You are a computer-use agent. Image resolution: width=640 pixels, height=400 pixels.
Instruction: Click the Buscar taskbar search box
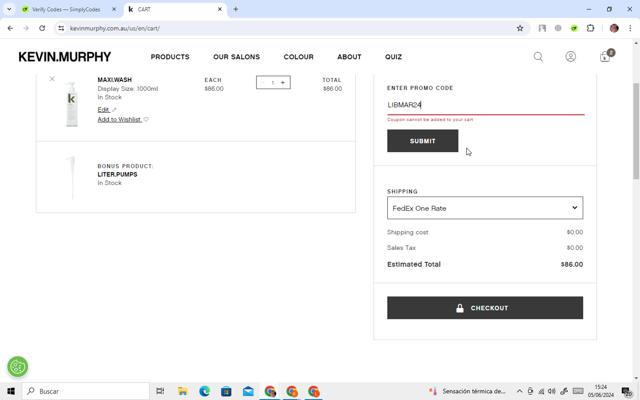[86, 391]
